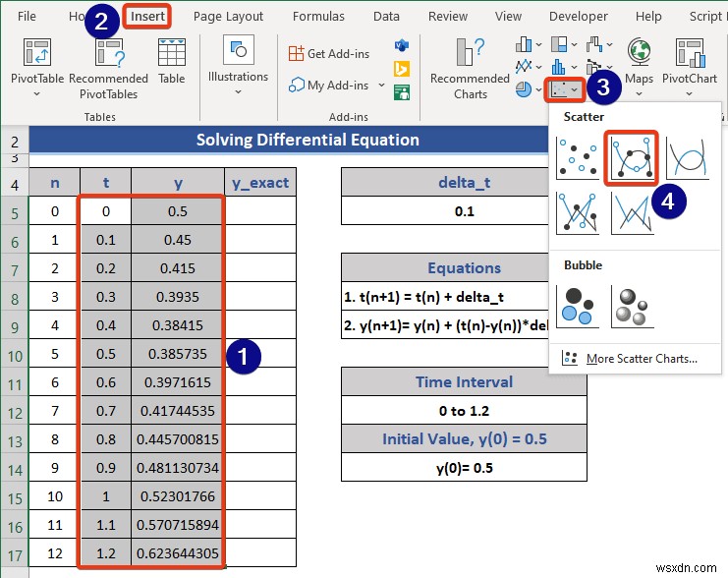Image resolution: width=728 pixels, height=578 pixels.
Task: Select the 'y(0)= 0.5' cell
Action: click(x=464, y=468)
